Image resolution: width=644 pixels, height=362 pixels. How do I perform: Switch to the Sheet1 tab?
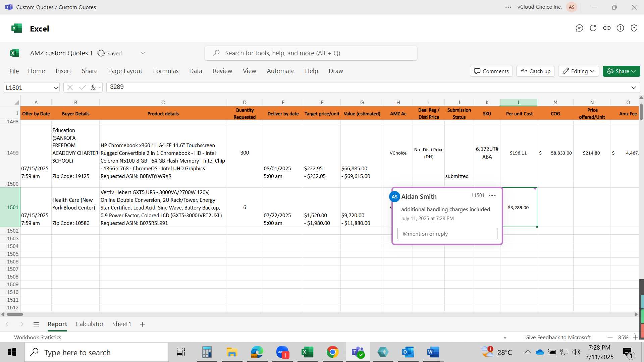coord(121,324)
